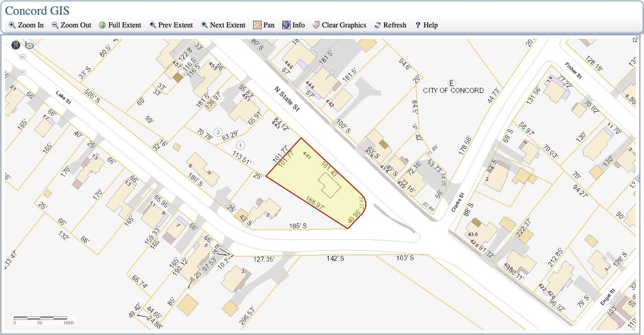Click the Prev Extent arrow icon
The image size is (644, 335).
(153, 25)
